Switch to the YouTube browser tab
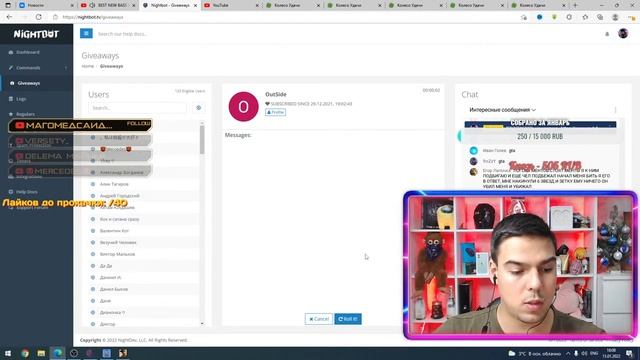640x360 pixels. tap(231, 5)
